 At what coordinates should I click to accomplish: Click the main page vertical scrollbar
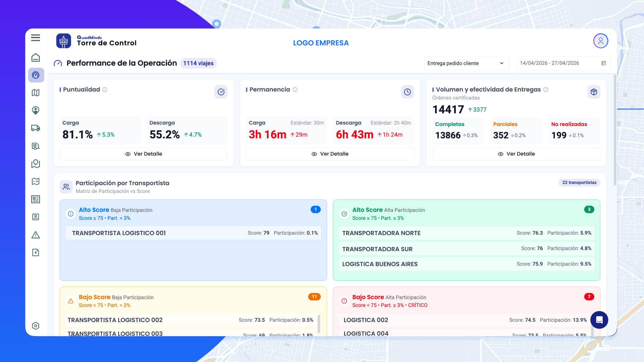615,130
